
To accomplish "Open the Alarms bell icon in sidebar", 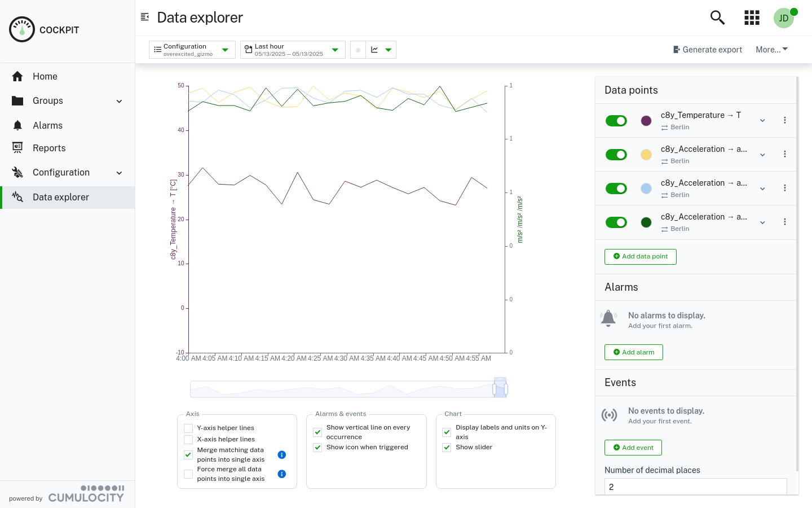I will (x=17, y=125).
